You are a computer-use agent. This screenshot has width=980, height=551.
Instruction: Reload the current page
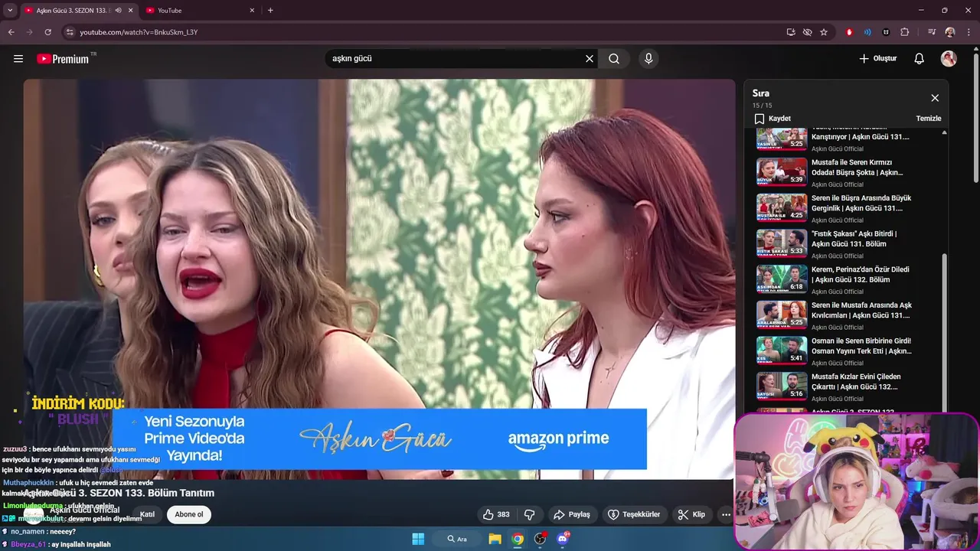tap(47, 32)
